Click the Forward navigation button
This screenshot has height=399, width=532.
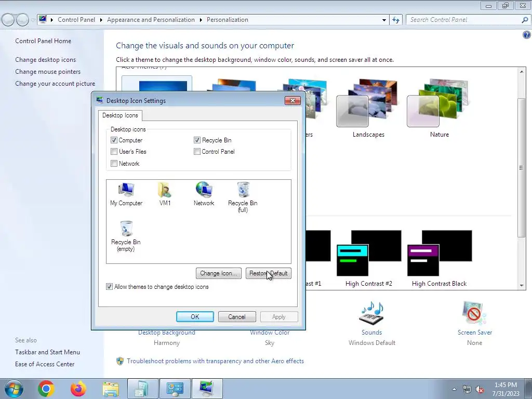pos(22,20)
